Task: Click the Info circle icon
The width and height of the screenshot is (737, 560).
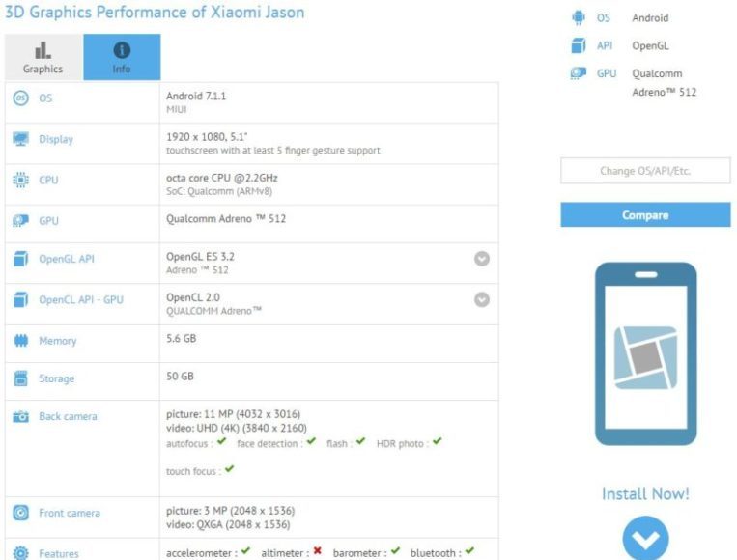Action: [122, 50]
